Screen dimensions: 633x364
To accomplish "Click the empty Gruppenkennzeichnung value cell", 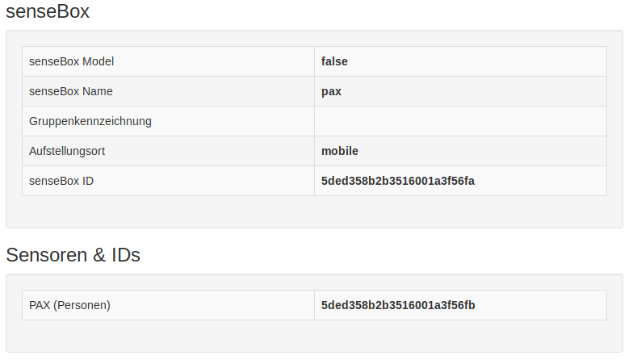I will pyautogui.click(x=460, y=121).
